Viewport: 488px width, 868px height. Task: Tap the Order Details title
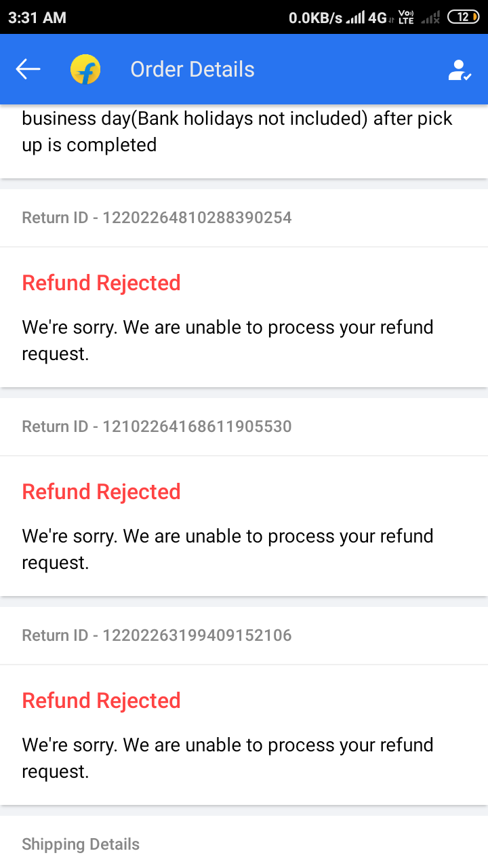192,69
